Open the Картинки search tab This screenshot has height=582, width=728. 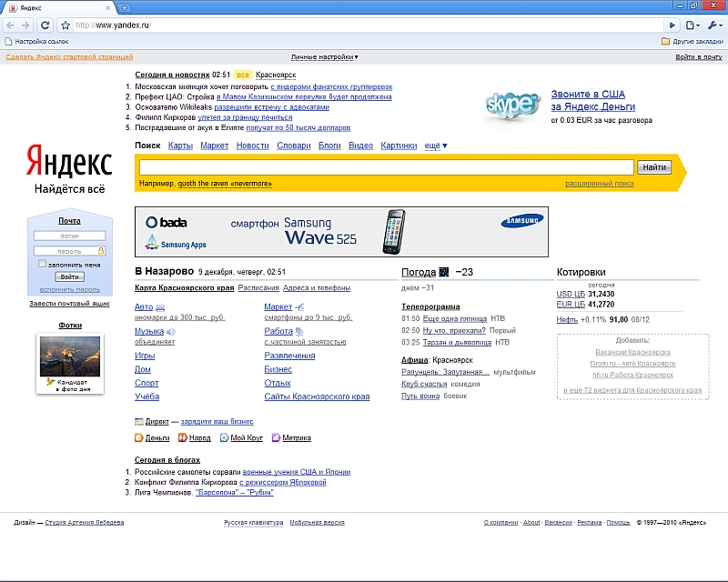tap(399, 145)
